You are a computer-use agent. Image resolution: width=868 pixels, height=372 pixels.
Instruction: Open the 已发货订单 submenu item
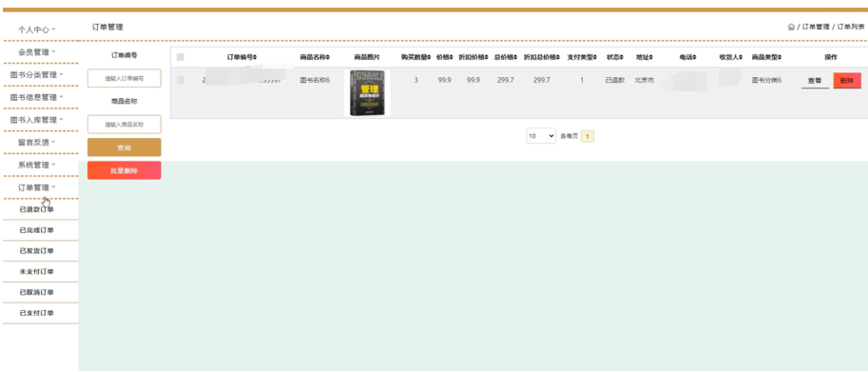tap(37, 251)
